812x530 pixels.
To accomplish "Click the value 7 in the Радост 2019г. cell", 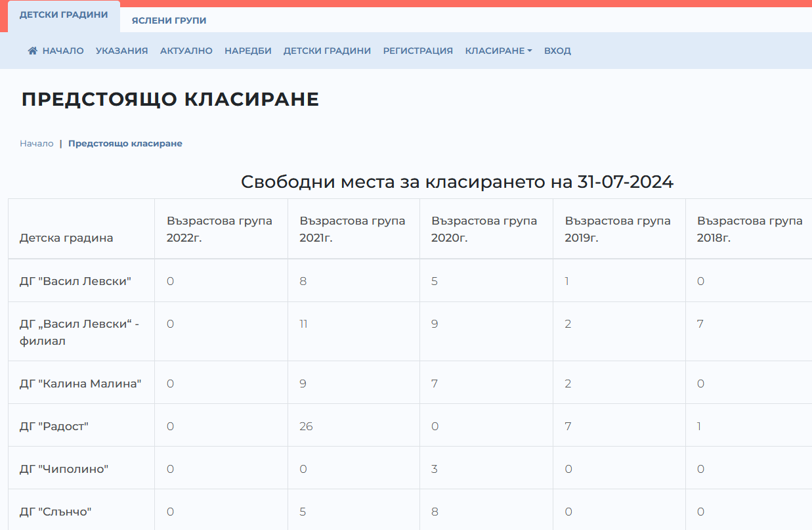I will click(568, 426).
